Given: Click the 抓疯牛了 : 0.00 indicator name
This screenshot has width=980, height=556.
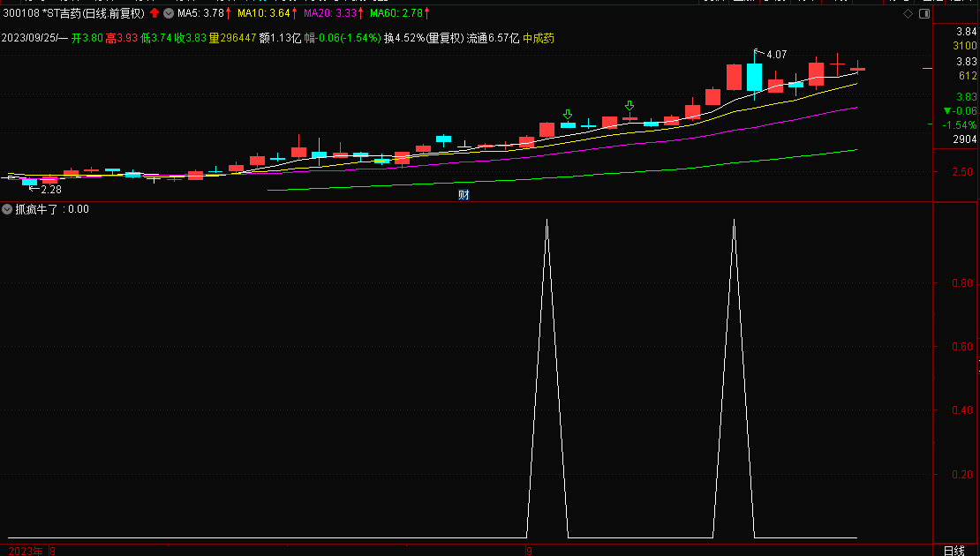Looking at the screenshot, I should point(52,209).
